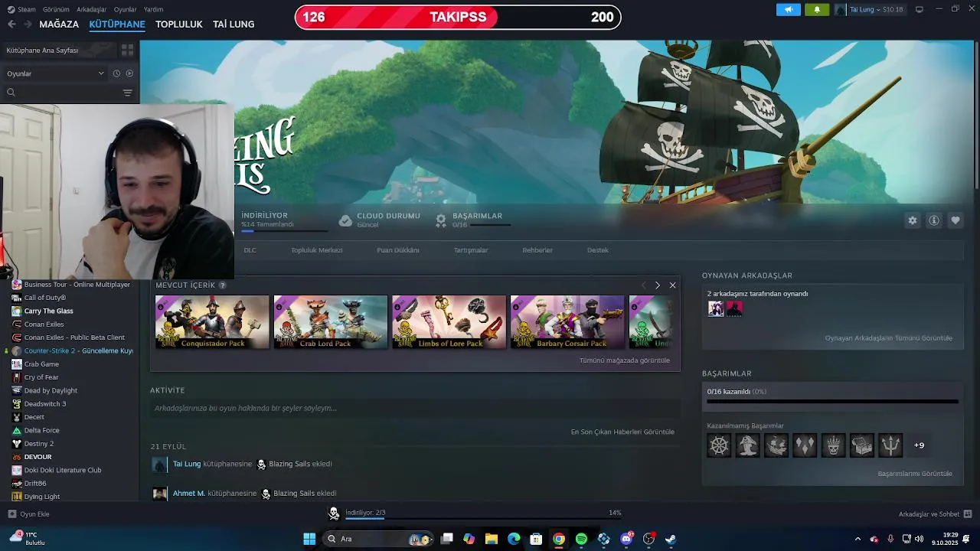Switch library to grid collections view

tap(127, 51)
